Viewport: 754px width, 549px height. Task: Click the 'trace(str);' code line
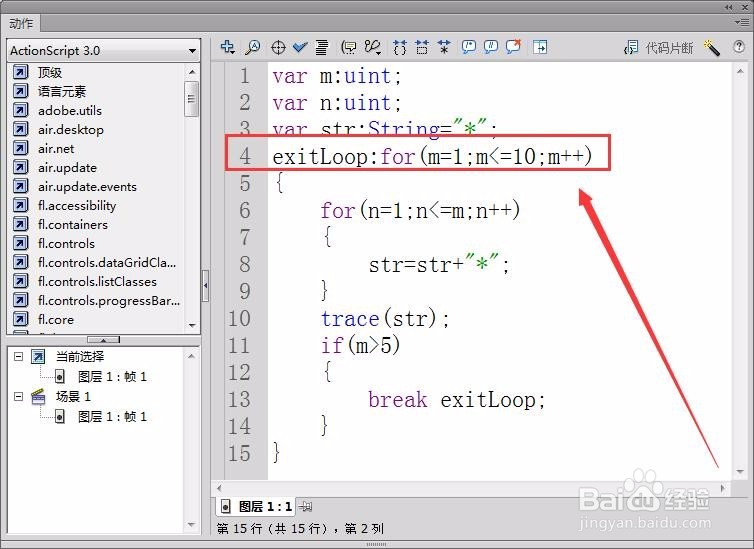(385, 319)
